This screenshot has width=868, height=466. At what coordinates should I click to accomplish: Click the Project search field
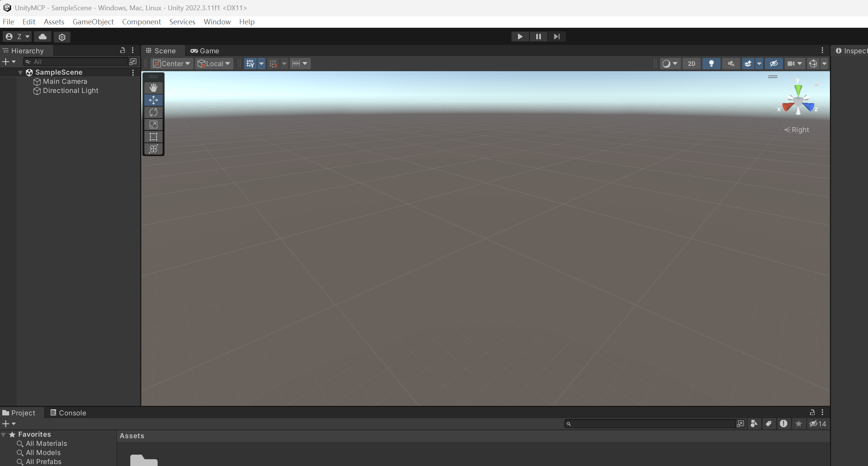pos(651,424)
